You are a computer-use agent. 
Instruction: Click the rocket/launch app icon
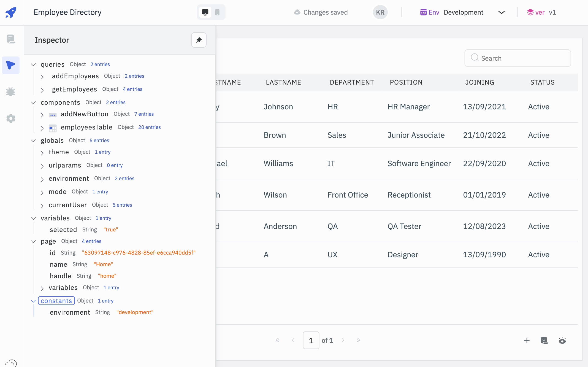[x=11, y=11]
